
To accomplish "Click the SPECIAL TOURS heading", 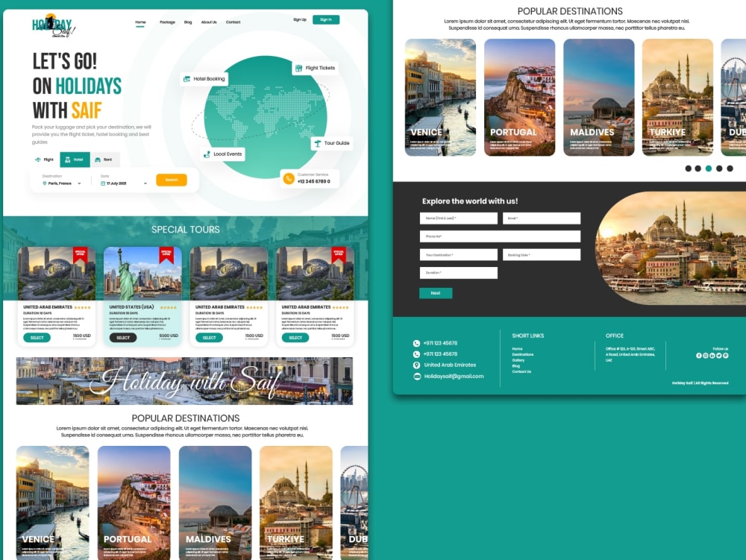I will (x=186, y=230).
